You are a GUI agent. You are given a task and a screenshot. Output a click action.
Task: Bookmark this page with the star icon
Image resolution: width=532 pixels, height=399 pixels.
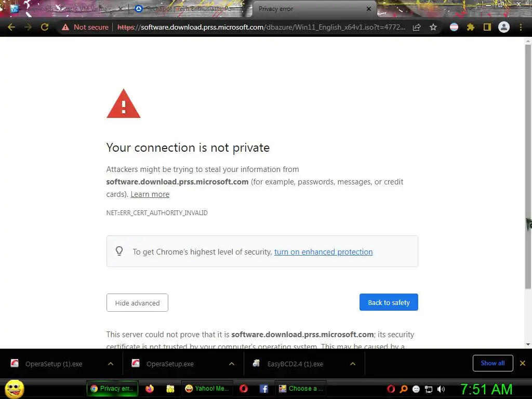tap(433, 27)
